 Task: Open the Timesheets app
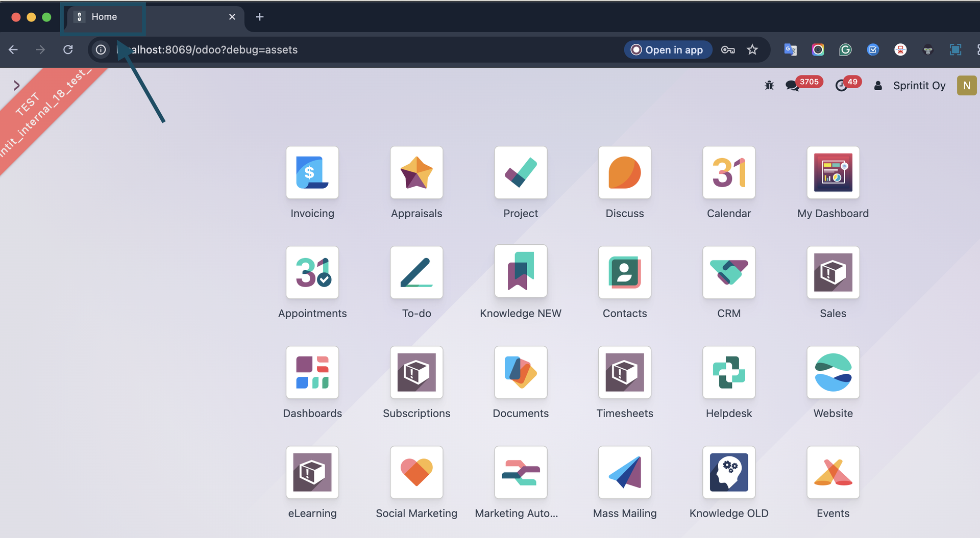[x=625, y=372]
